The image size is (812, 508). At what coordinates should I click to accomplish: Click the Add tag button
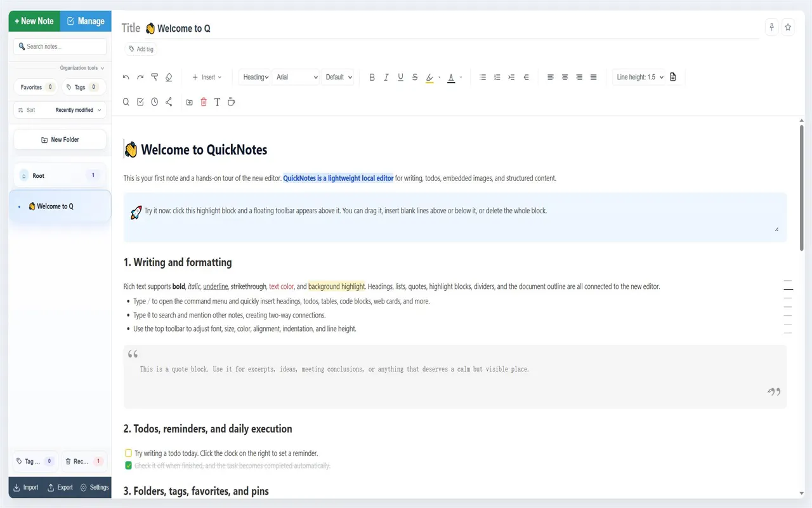pyautogui.click(x=141, y=49)
